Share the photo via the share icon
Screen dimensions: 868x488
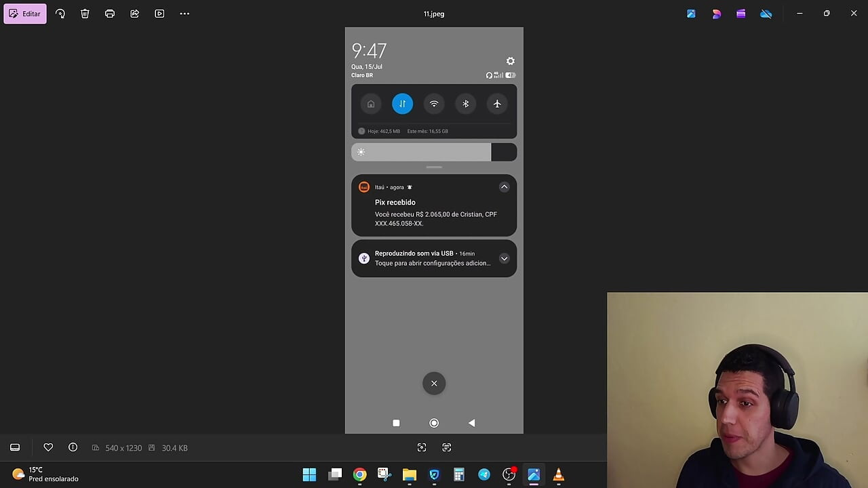pyautogui.click(x=135, y=14)
